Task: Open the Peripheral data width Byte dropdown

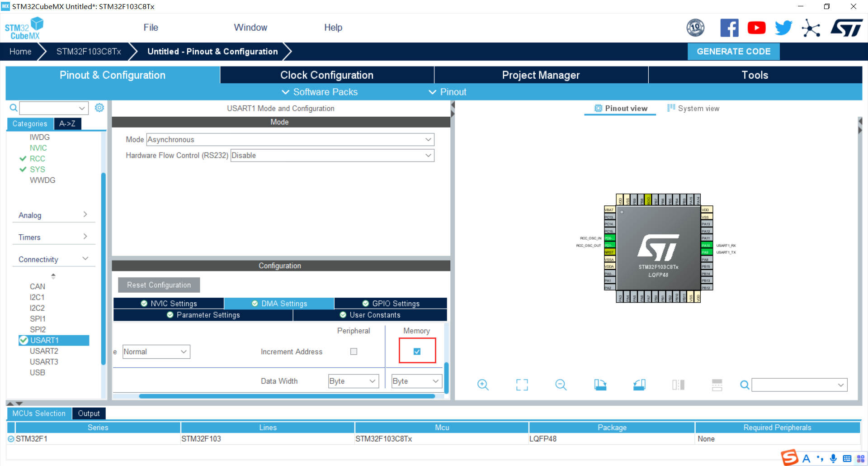Action: (354, 381)
